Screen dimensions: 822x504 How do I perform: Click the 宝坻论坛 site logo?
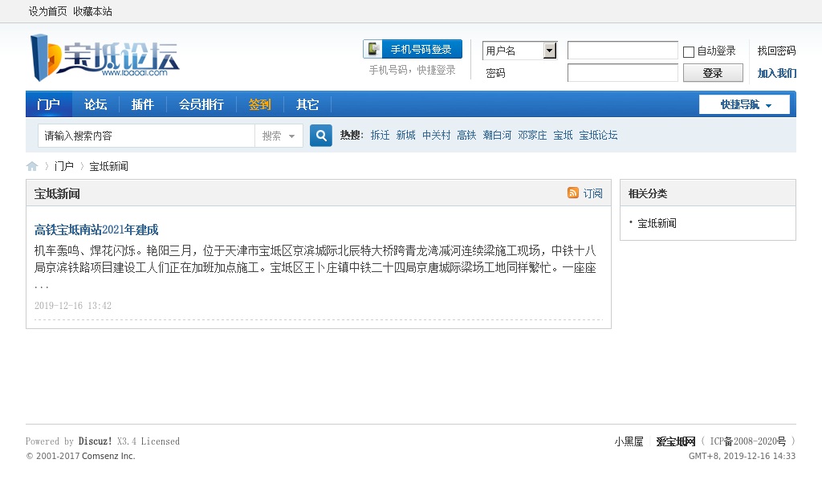[105, 58]
